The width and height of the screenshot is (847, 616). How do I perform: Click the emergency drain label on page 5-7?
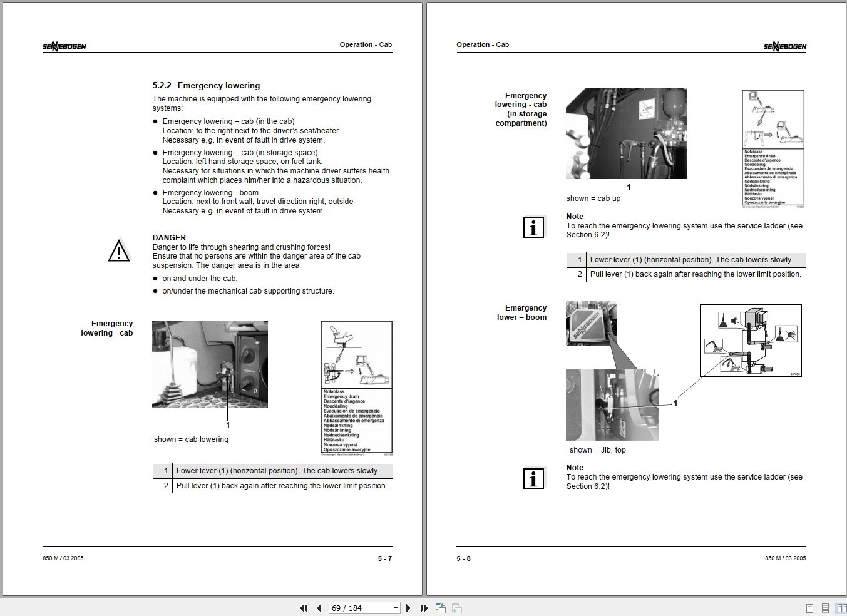click(x=356, y=388)
